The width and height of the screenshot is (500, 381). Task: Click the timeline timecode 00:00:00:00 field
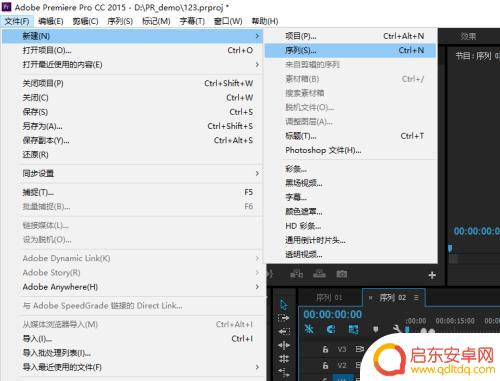coord(332,314)
